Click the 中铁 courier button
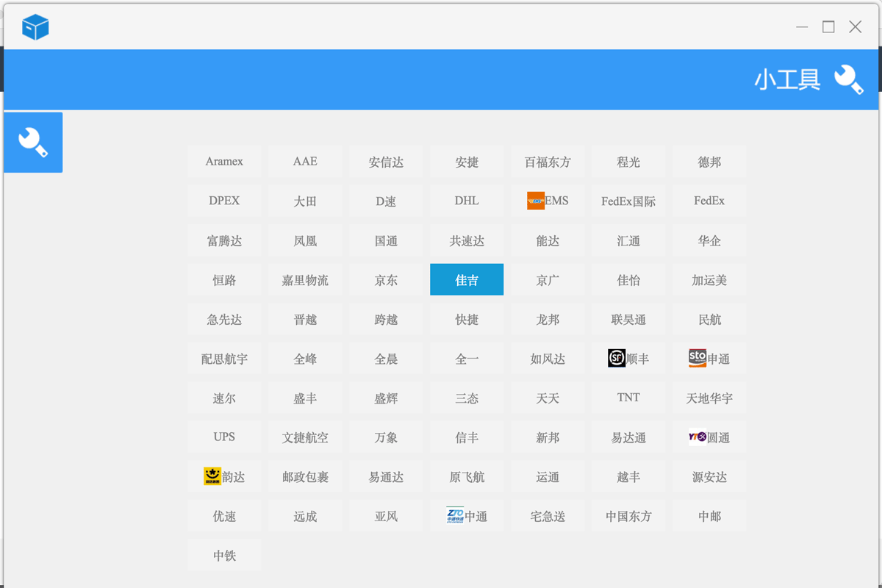The width and height of the screenshot is (882, 588). click(224, 556)
